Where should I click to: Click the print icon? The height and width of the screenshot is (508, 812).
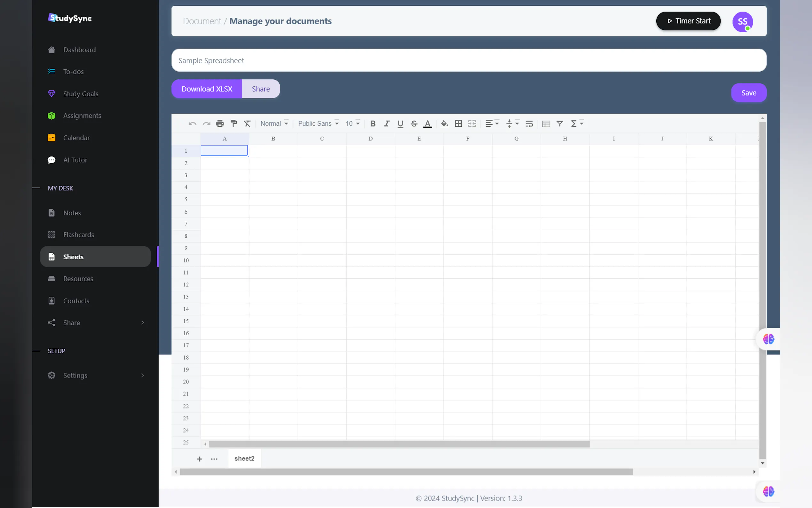point(220,123)
